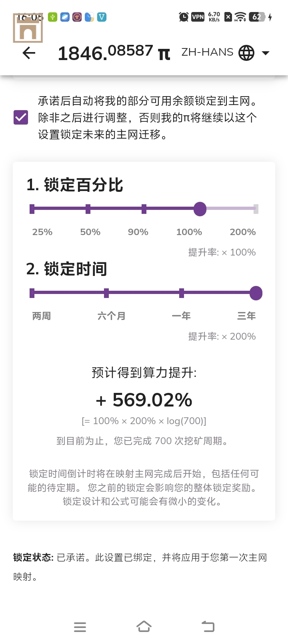The image size is (288, 644).
Task: Set lock duration to 一年
Action: click(182, 293)
